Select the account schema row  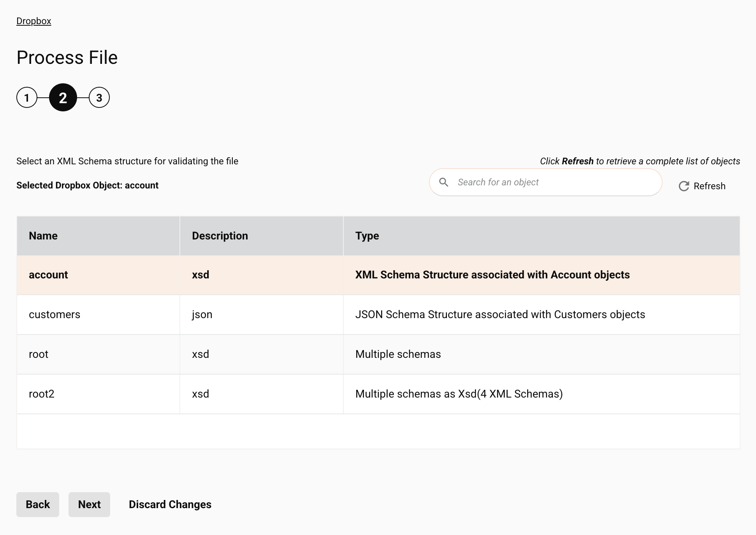[48, 275]
